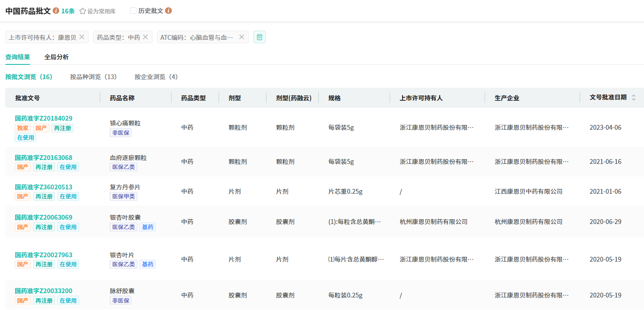Click the info icon beside 中国药品批文 title
The image size is (644, 310).
[56, 11]
